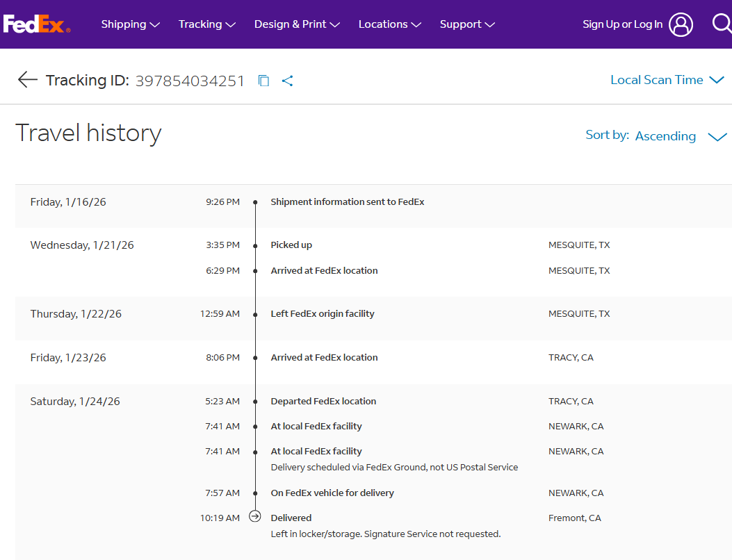Go back using the left arrow icon
This screenshot has height=560, width=732.
28,80
